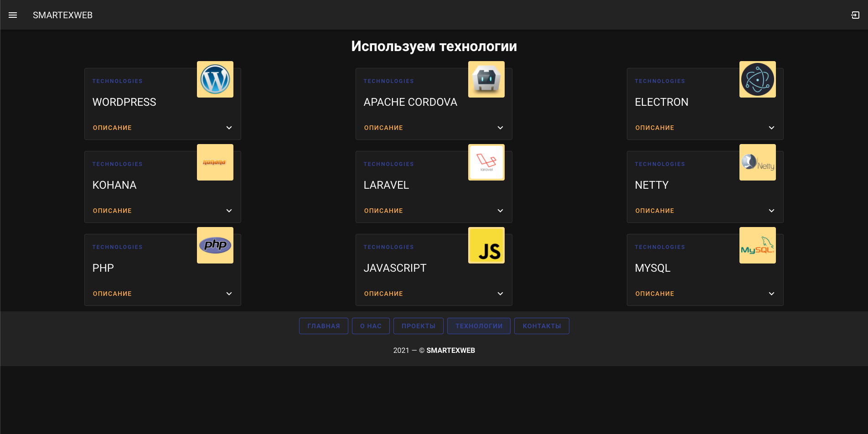Open the ГЛАВНАЯ page button

click(323, 325)
